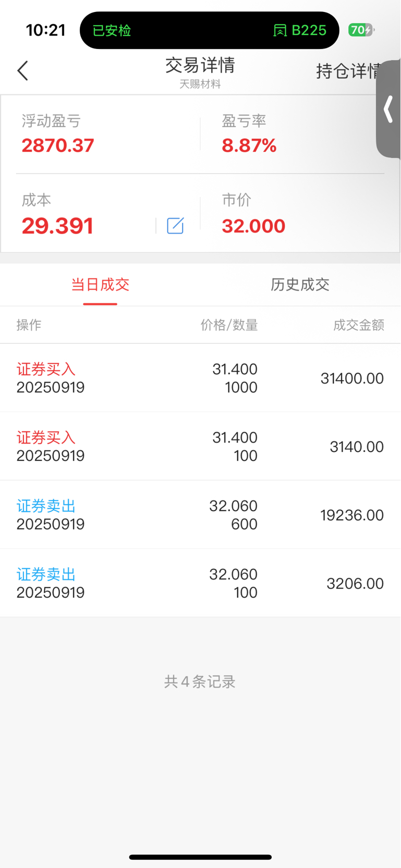Screen dimensions: 401x868
Task: Tap the 盈亏率 8.87% value
Action: pos(249,145)
